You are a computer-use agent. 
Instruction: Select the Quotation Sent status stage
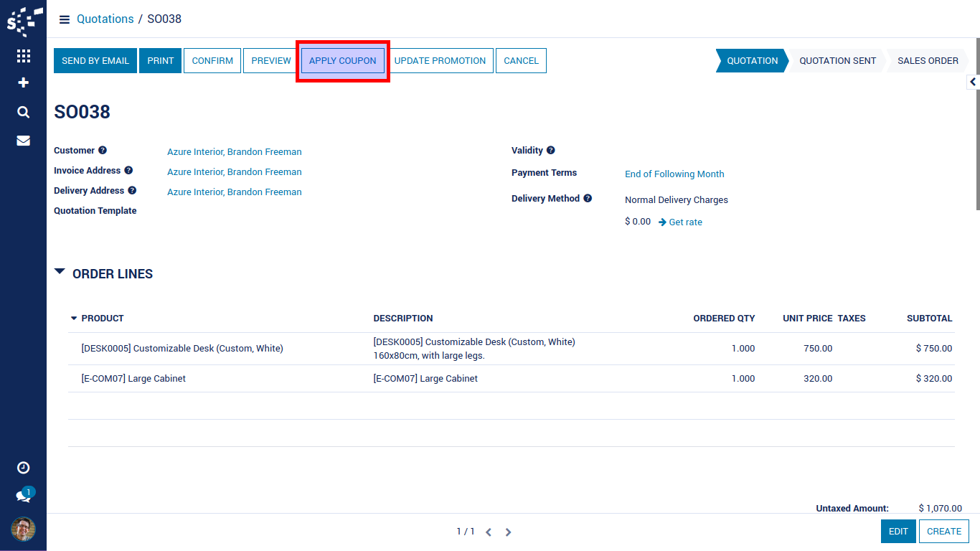click(x=837, y=61)
